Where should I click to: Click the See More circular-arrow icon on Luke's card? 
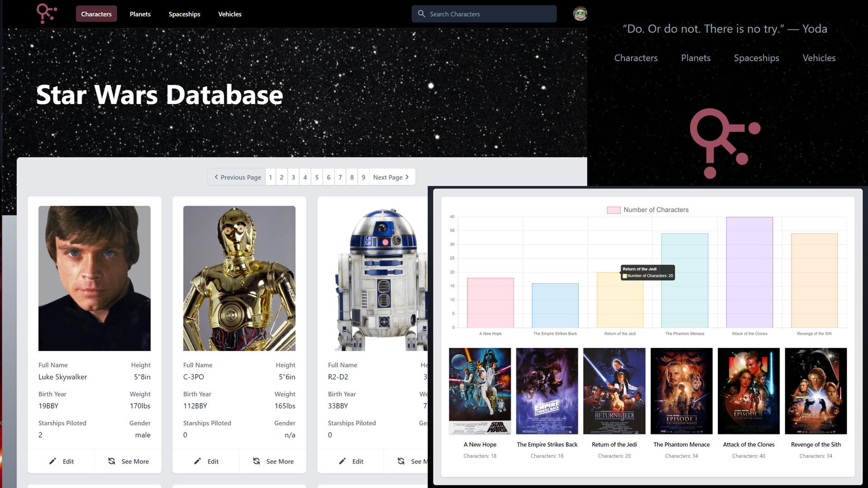coord(112,461)
